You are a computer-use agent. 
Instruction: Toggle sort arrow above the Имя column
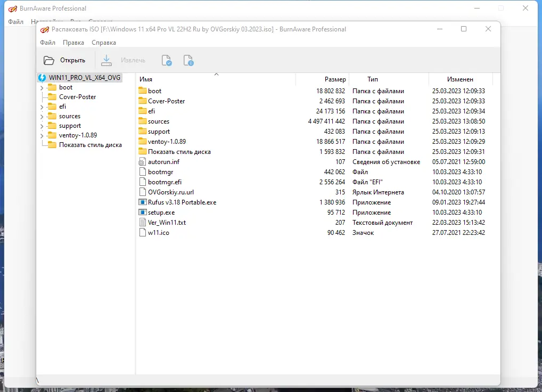click(x=216, y=75)
